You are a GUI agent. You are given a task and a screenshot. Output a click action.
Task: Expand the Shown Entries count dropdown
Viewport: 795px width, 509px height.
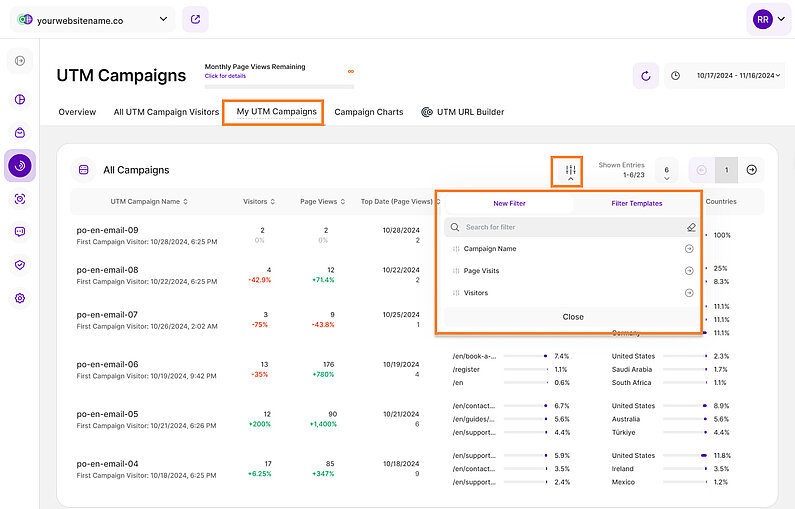click(667, 171)
